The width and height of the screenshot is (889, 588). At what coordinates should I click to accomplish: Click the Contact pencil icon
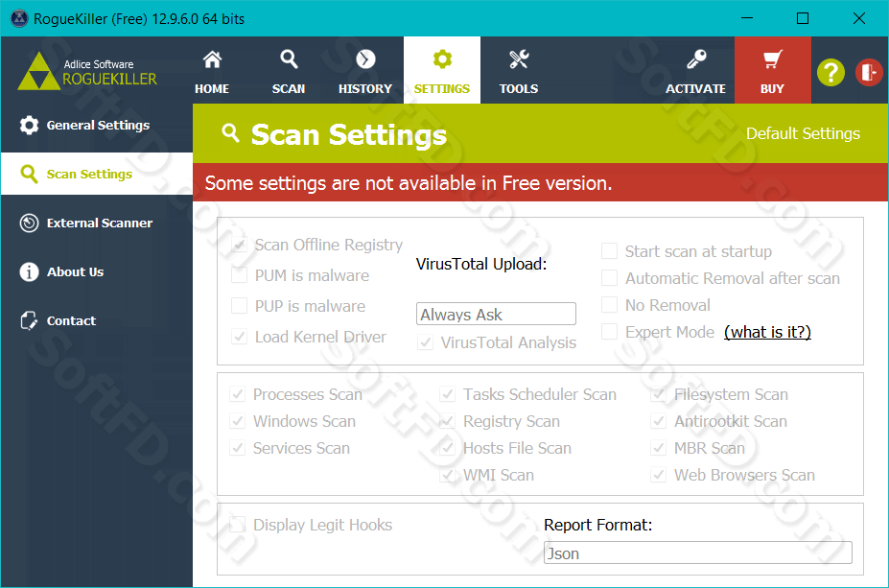[29, 321]
